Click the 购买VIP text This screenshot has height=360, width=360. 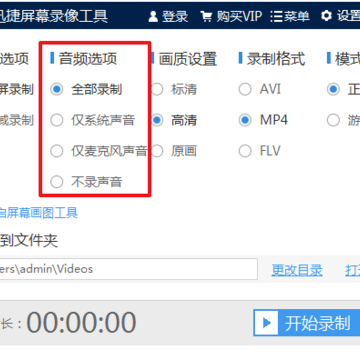pyautogui.click(x=239, y=16)
